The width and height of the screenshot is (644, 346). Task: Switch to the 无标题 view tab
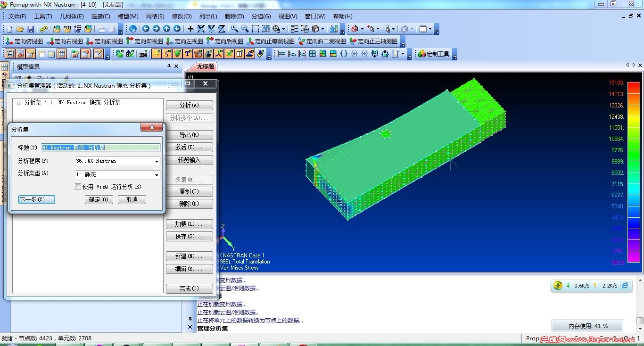tap(205, 66)
